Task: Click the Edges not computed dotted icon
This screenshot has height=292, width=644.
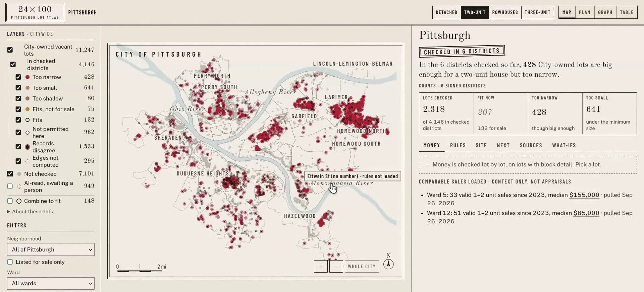Action: point(28,161)
